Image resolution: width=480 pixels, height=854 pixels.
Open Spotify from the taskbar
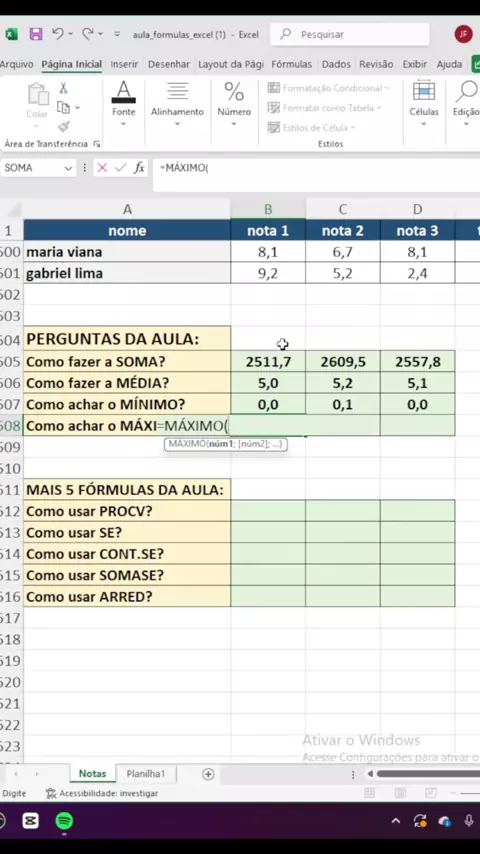tap(64, 821)
